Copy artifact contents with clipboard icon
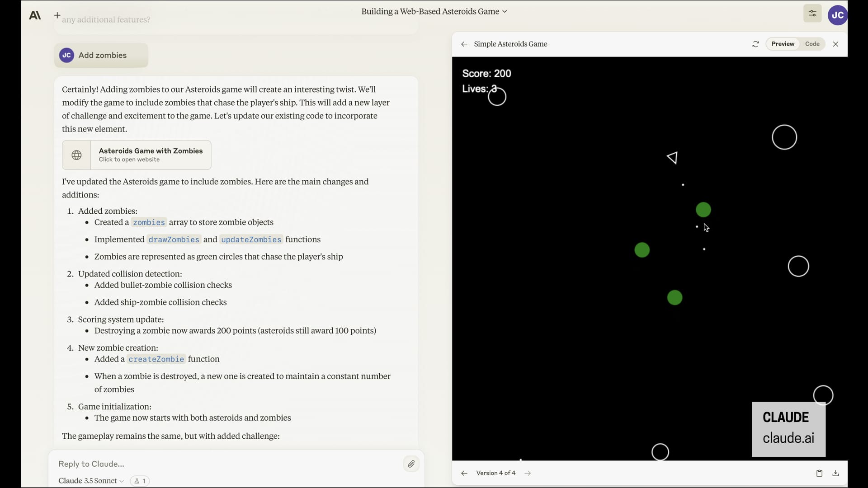Viewport: 868px width, 488px height. click(819, 473)
